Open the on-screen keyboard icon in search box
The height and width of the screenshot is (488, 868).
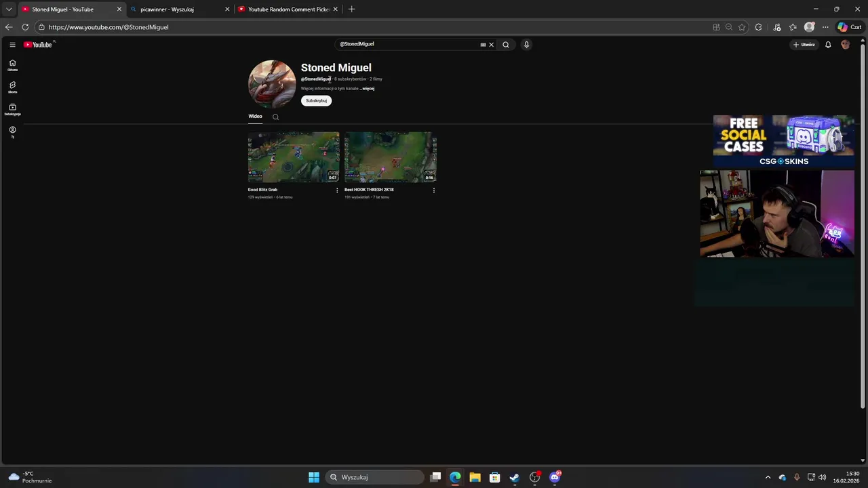pyautogui.click(x=483, y=45)
